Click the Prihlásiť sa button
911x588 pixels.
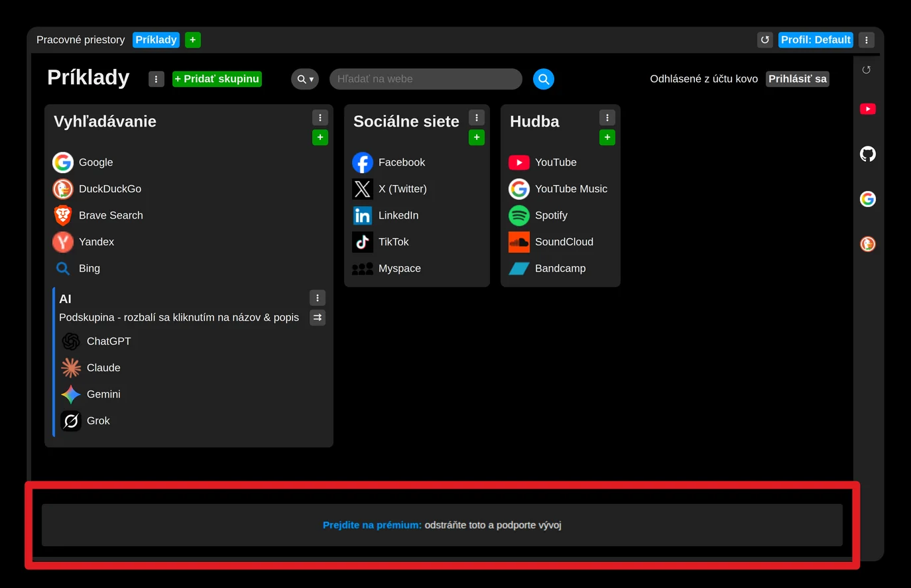(x=798, y=79)
